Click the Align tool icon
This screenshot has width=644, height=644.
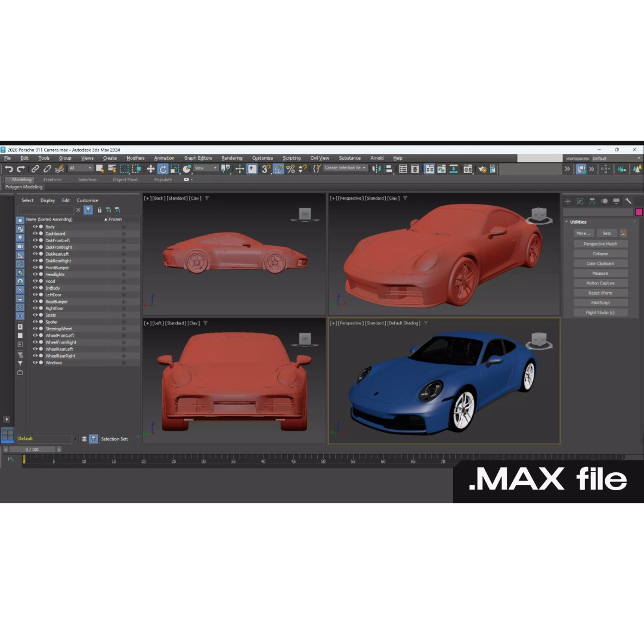[389, 169]
